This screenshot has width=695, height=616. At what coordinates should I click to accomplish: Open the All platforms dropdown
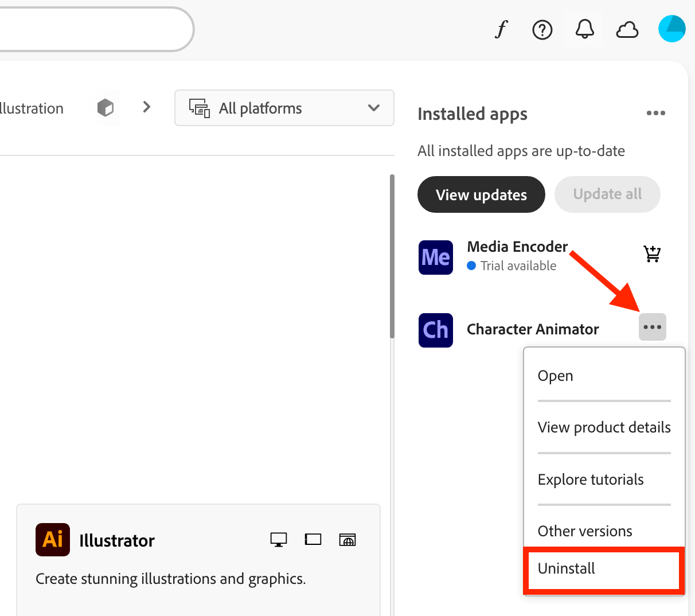284,108
